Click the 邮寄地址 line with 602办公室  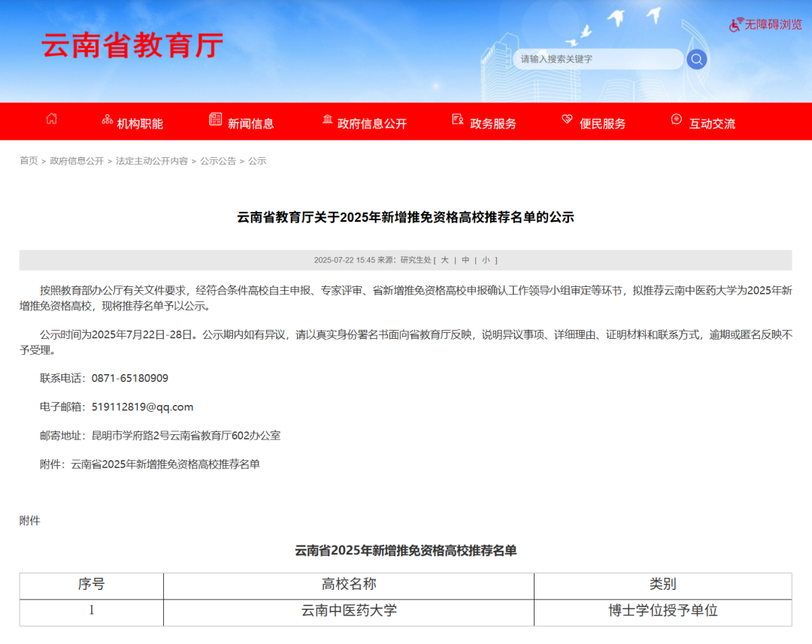click(x=161, y=435)
